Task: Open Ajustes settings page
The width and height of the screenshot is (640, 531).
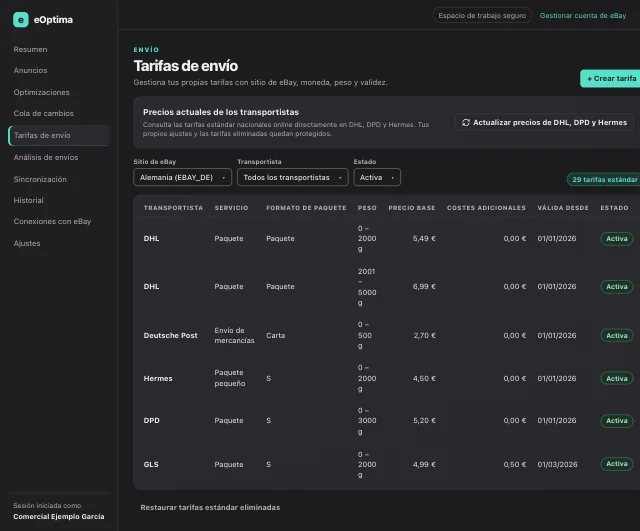Action: point(27,243)
